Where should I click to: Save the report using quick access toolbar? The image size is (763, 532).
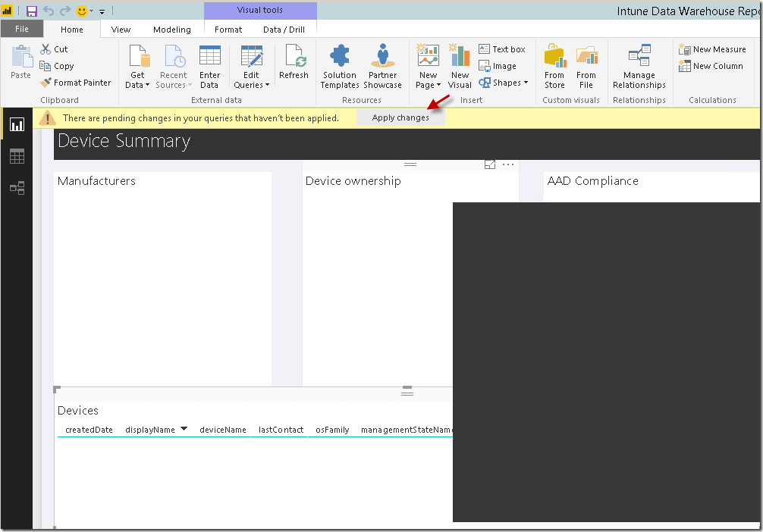pyautogui.click(x=31, y=10)
